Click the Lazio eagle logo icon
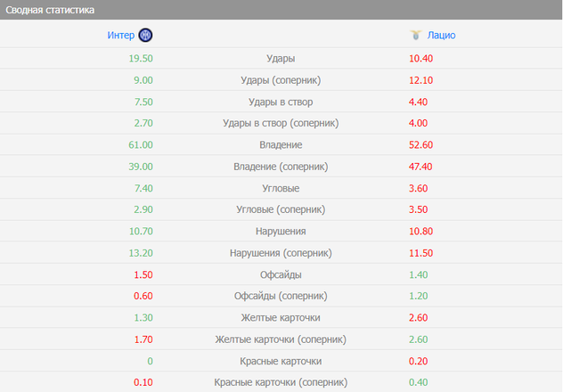This screenshot has width=563, height=392. click(415, 36)
